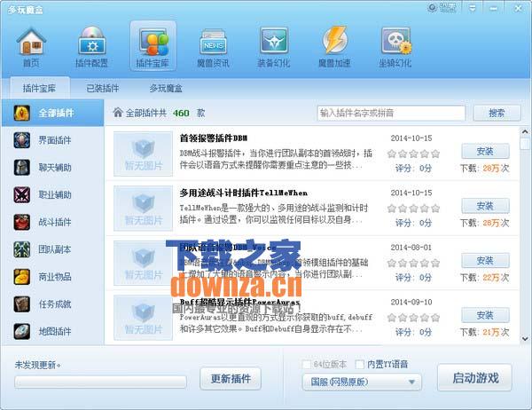Install the TellMeWhen plugin

click(485, 206)
